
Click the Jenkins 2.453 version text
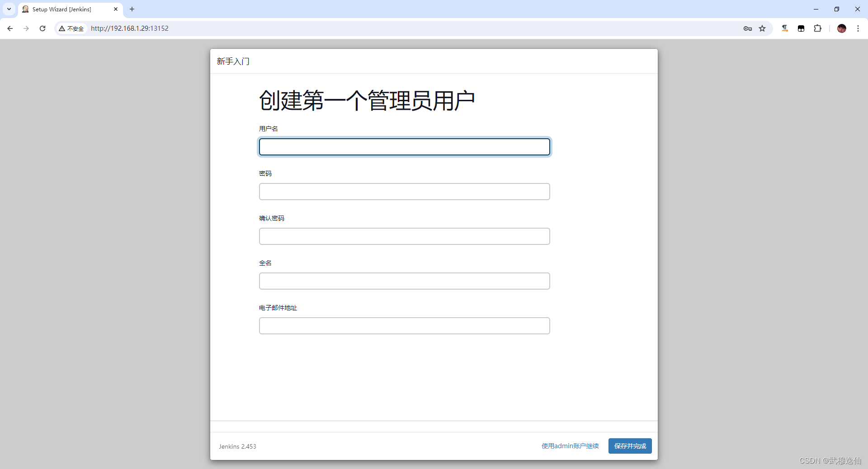[x=237, y=446]
